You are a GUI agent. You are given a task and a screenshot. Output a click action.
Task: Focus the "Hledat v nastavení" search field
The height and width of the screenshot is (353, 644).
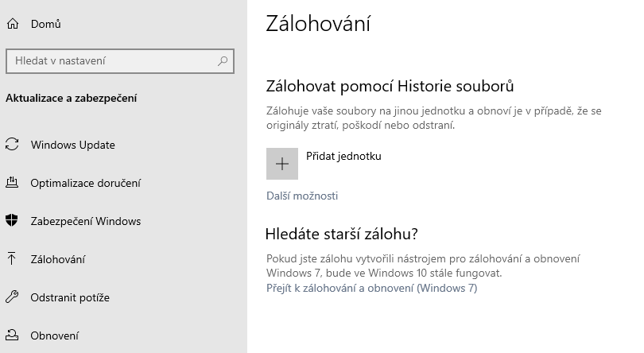pyautogui.click(x=111, y=60)
